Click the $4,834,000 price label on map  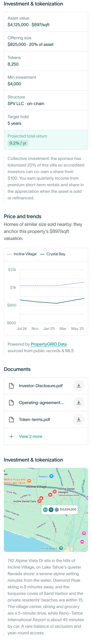pos(68,509)
